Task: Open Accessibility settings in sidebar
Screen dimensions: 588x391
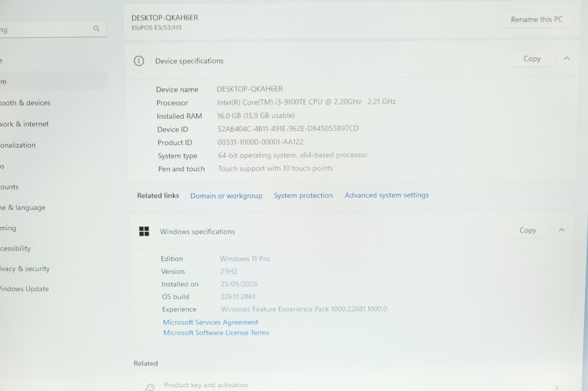Action: 16,248
